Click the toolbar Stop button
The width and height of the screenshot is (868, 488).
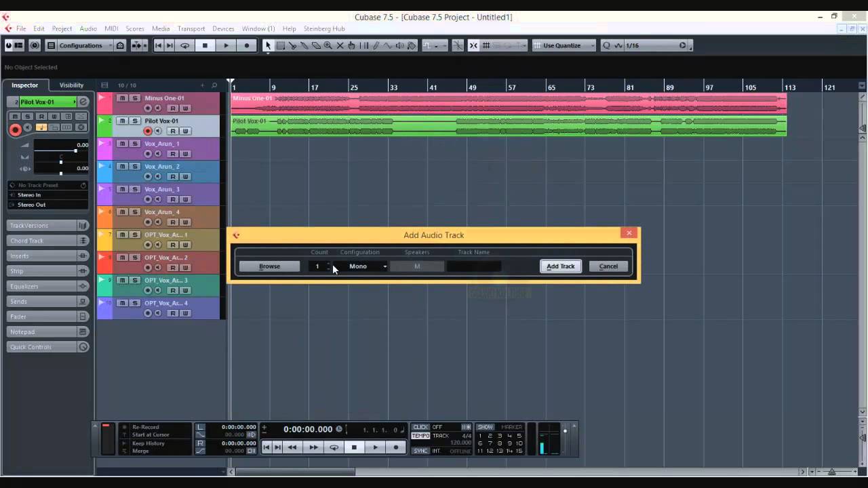coord(205,45)
